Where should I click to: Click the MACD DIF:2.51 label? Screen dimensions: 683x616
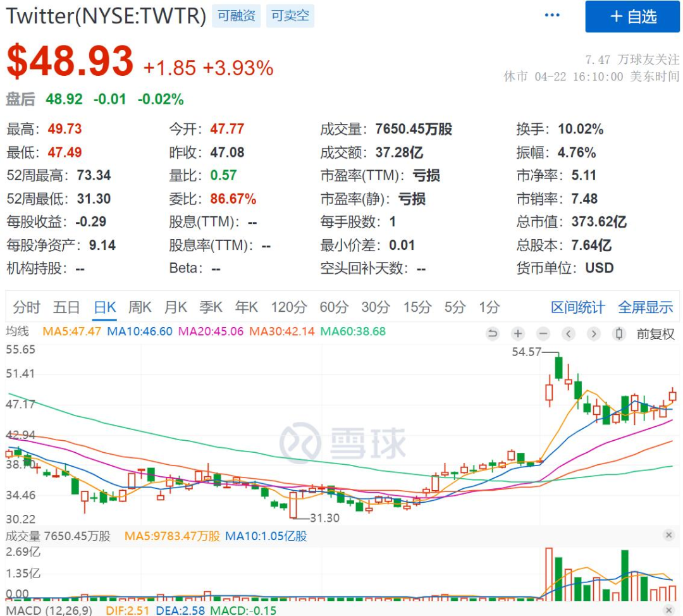[127, 610]
